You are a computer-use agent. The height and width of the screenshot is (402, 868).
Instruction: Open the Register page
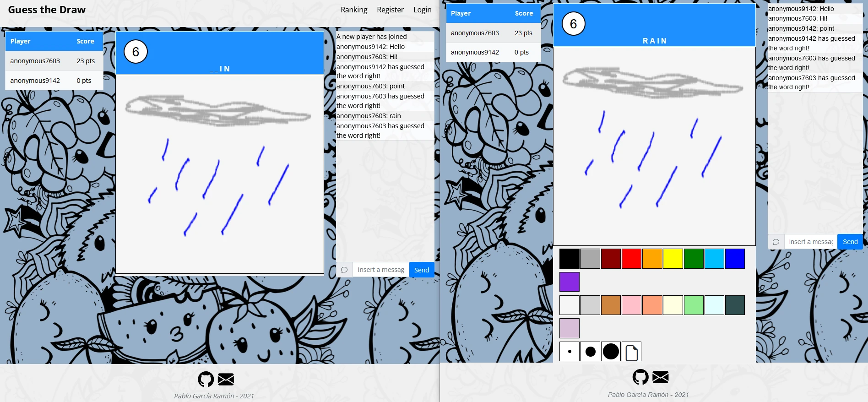(x=390, y=10)
